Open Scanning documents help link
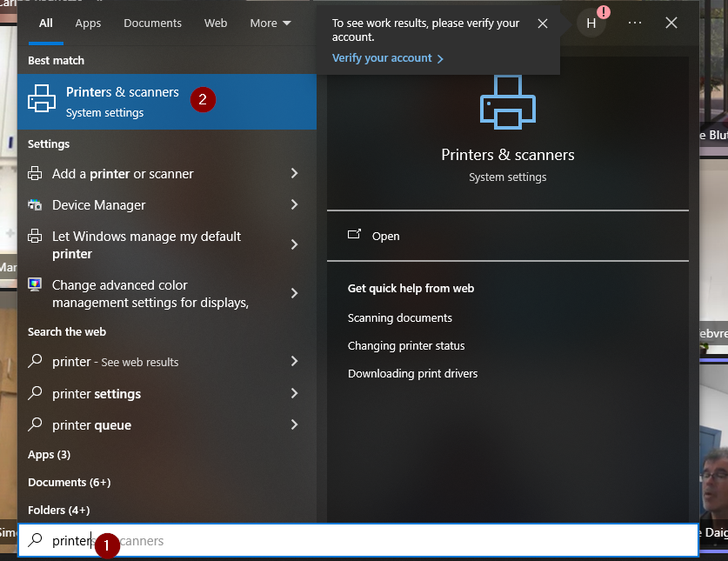 (x=400, y=318)
